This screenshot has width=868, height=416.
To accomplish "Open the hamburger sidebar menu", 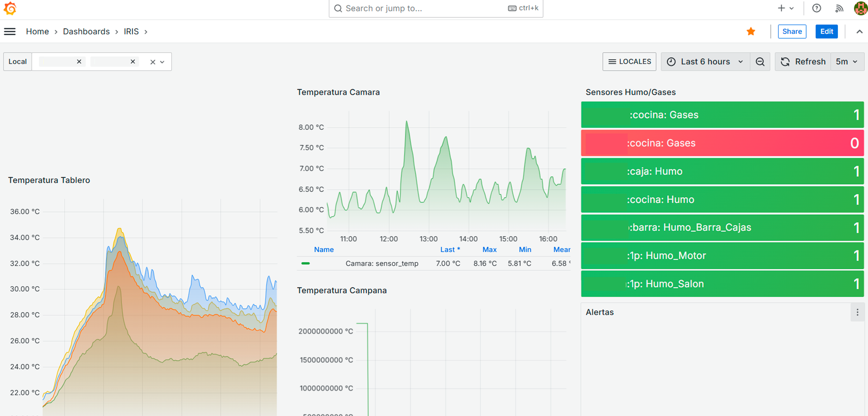I will click(10, 32).
